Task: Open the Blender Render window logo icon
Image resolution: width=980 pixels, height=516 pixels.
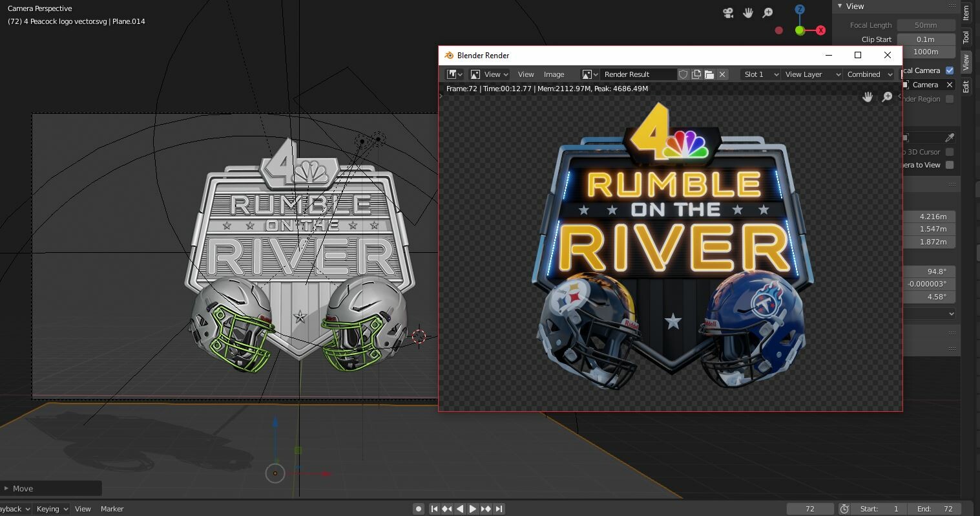Action: click(x=449, y=56)
